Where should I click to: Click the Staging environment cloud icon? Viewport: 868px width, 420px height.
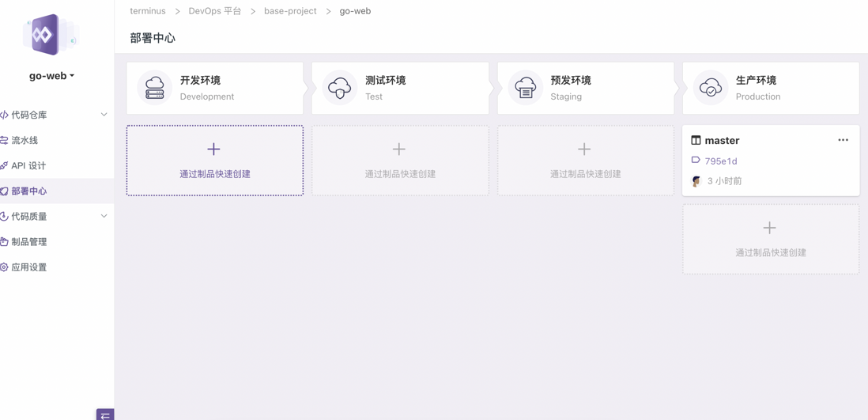[x=526, y=88]
